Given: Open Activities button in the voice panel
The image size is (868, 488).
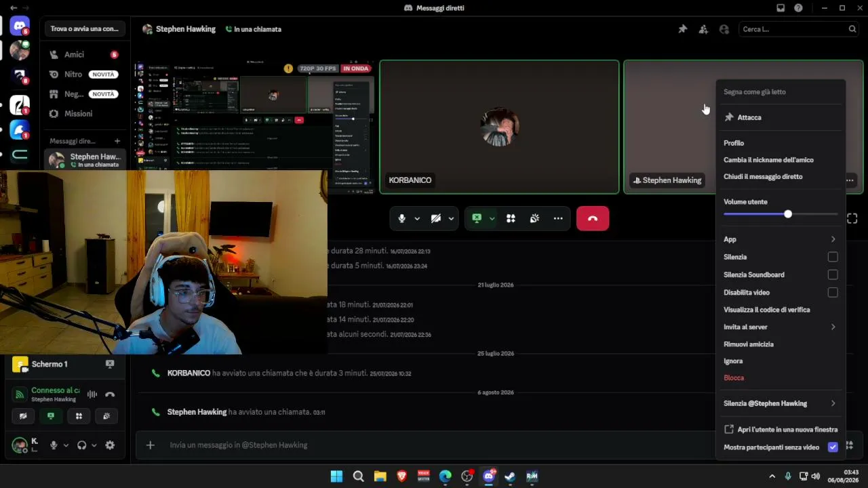Looking at the screenshot, I should 79,416.
